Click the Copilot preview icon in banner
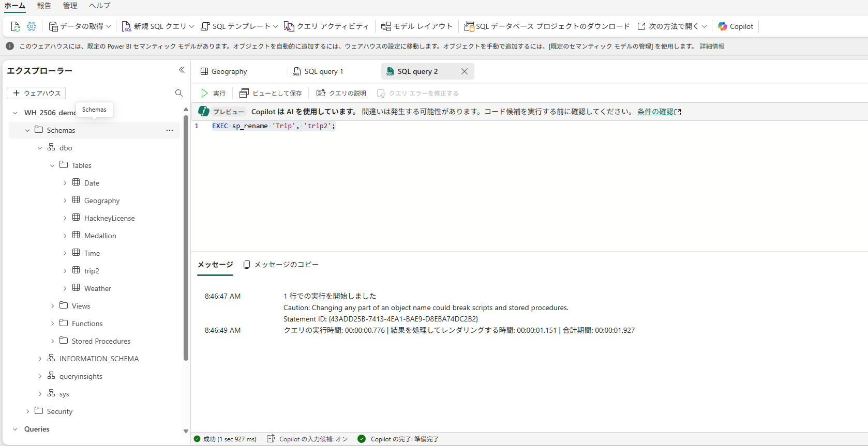868x446 pixels. click(204, 112)
